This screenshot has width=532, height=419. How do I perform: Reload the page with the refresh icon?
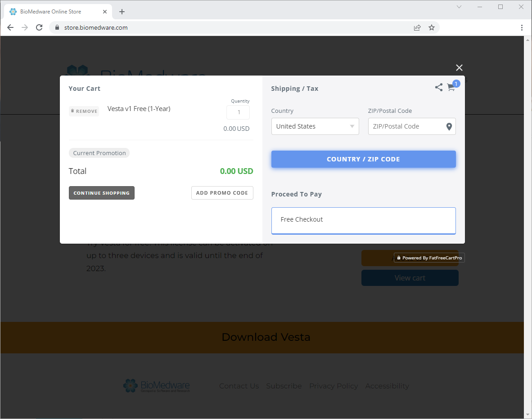[39, 27]
